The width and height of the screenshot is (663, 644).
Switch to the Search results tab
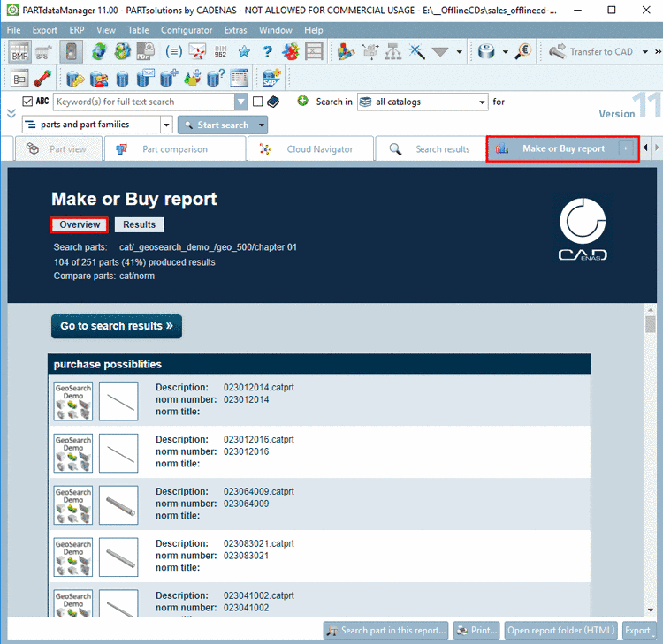[431, 148]
